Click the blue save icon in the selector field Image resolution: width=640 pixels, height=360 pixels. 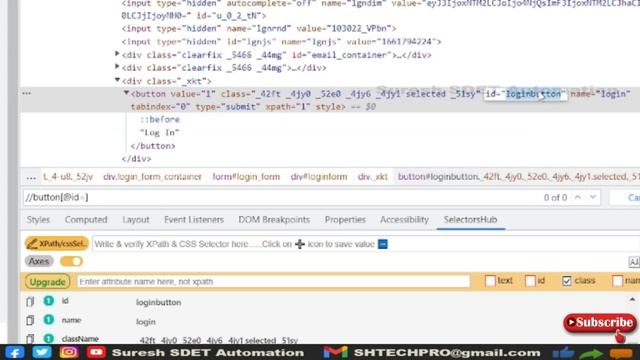click(383, 244)
